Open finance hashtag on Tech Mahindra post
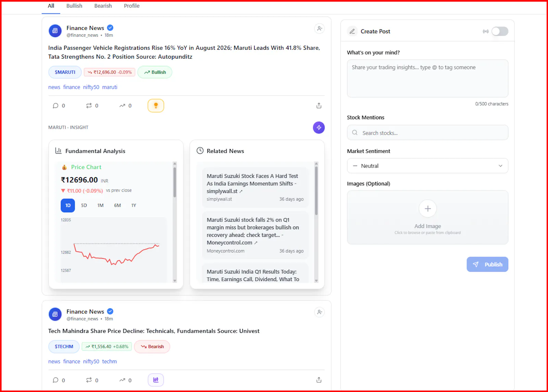The height and width of the screenshot is (392, 548). [x=72, y=362]
